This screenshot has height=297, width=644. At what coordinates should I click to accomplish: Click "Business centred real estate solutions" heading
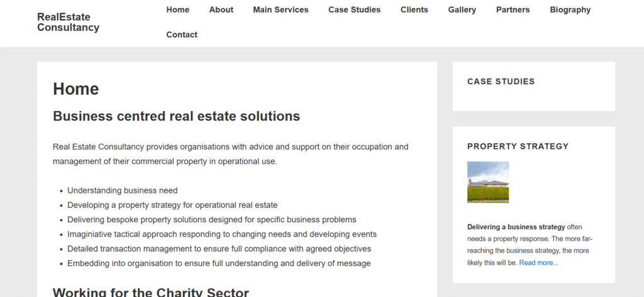coord(176,116)
